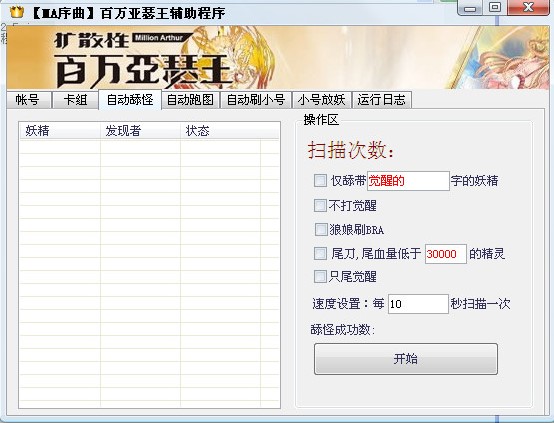Maximize the 百万亚瑟王辅助程序 window
The width and height of the screenshot is (554, 423).
pyautogui.click(x=495, y=7)
